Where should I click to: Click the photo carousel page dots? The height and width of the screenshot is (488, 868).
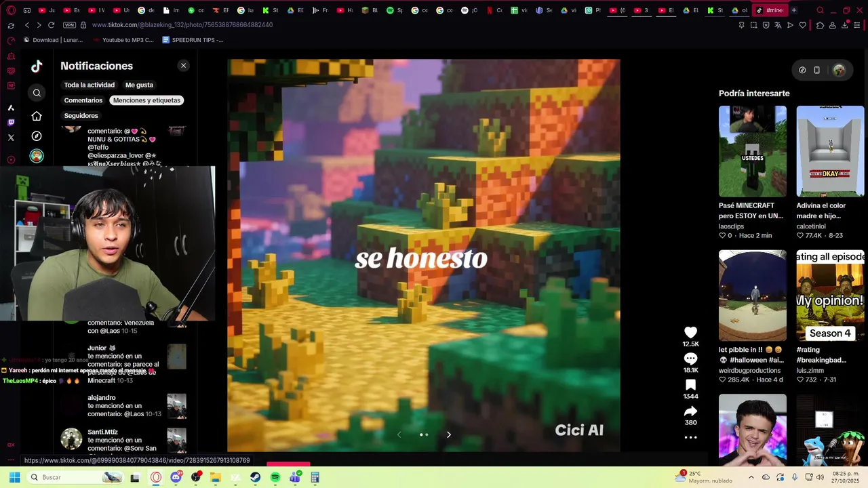(424, 434)
